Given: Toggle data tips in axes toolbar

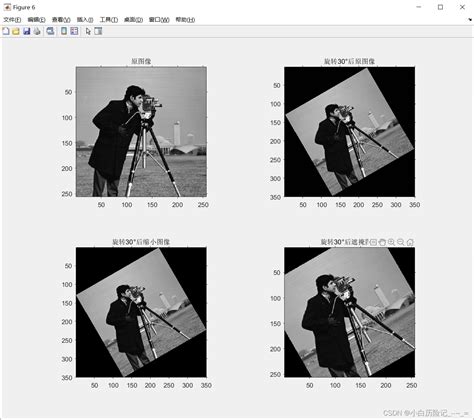Looking at the screenshot, I should pos(373,242).
